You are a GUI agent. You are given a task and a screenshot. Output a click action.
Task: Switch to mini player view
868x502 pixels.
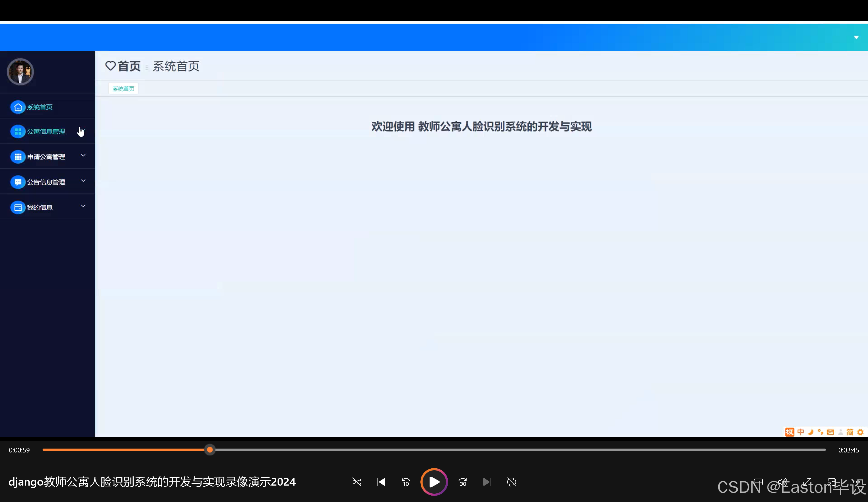pyautogui.click(x=832, y=482)
